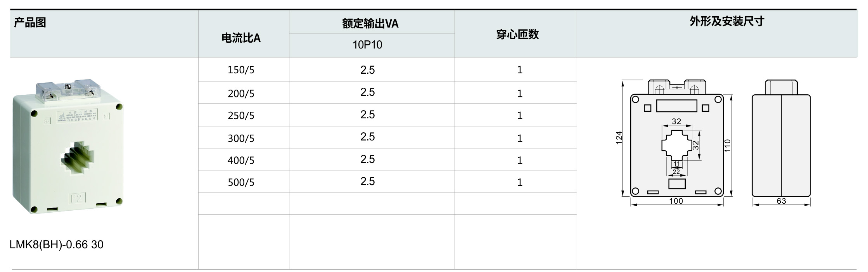Select the 400/5 current ratio cell
Viewport: 868px width, 272px height.
point(241,160)
